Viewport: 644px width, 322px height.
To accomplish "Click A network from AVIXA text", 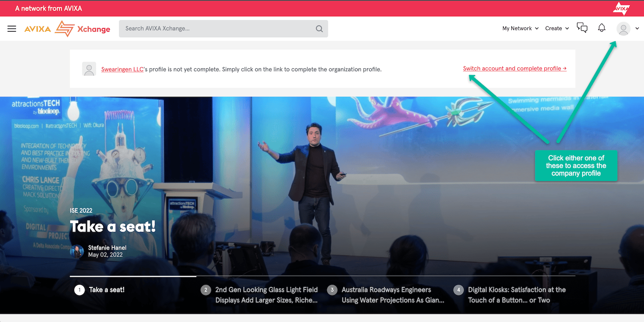I will 49,8.
